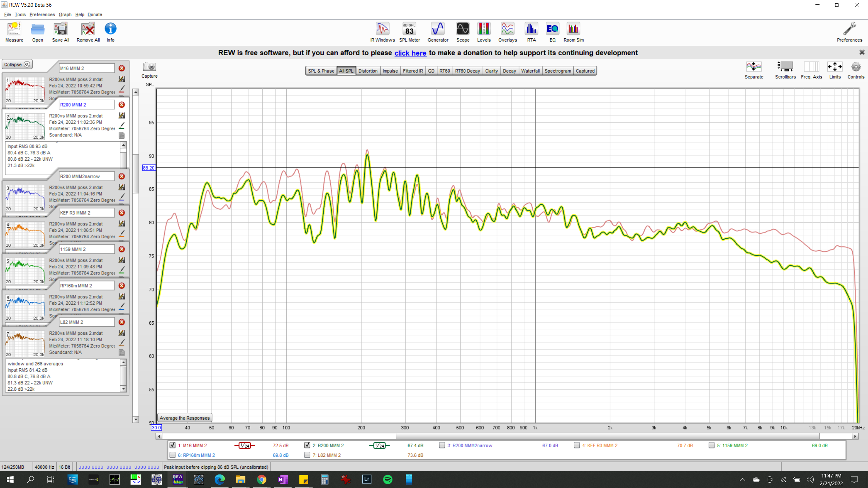Screen dimensions: 868x488
Task: Click the Save All icon
Action: [61, 32]
